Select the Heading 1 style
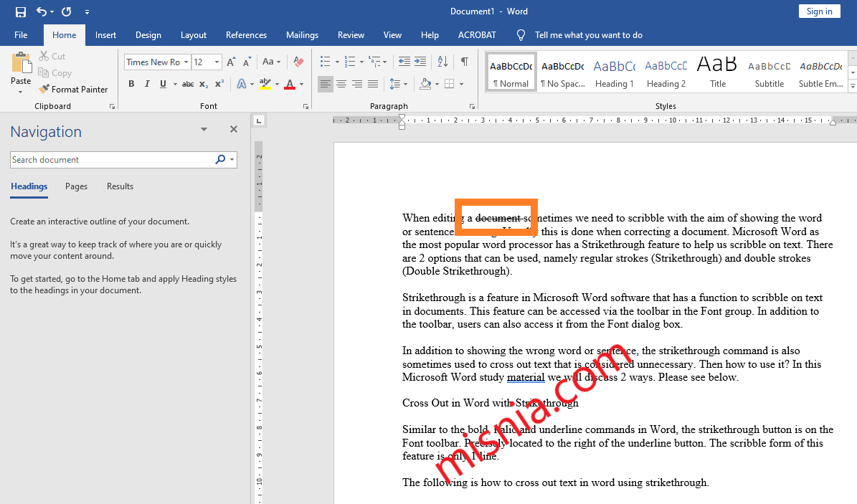The height and width of the screenshot is (504, 857). [614, 72]
